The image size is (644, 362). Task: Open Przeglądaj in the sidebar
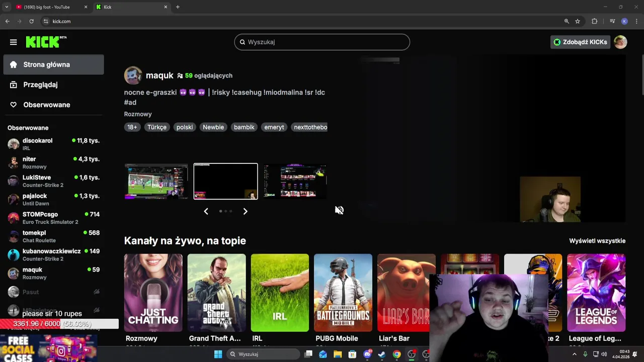coord(53,84)
